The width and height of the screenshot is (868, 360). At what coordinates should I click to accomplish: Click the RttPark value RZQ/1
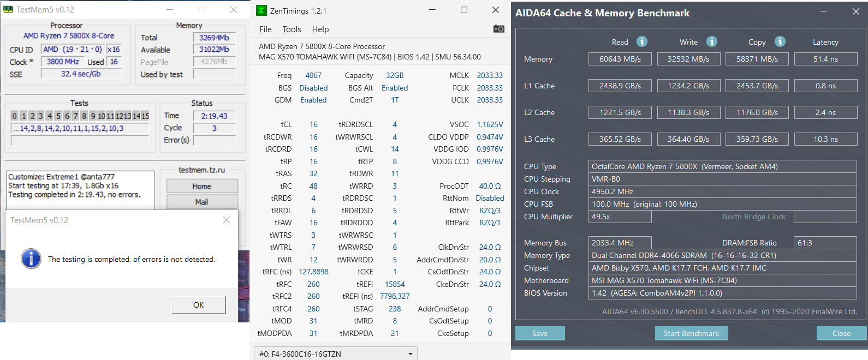click(x=490, y=223)
